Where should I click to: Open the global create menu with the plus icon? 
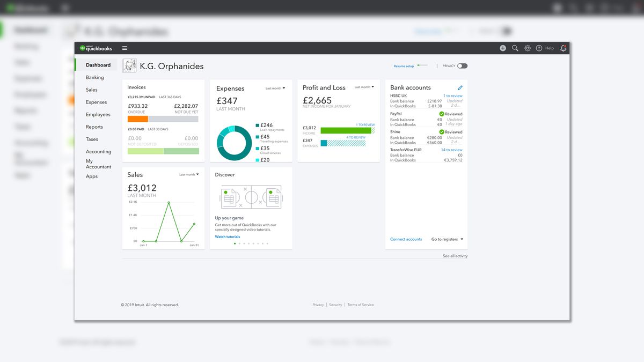pos(503,48)
